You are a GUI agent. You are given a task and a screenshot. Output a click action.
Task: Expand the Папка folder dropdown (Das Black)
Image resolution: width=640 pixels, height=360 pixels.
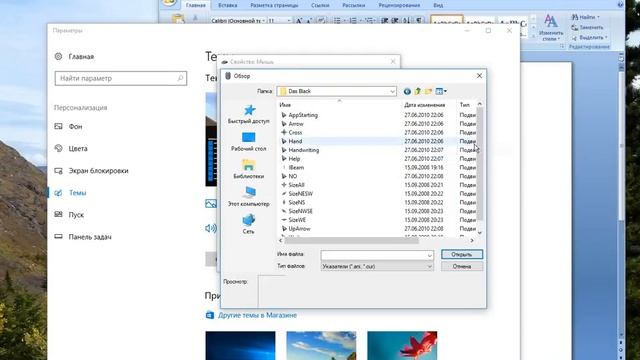pos(392,91)
